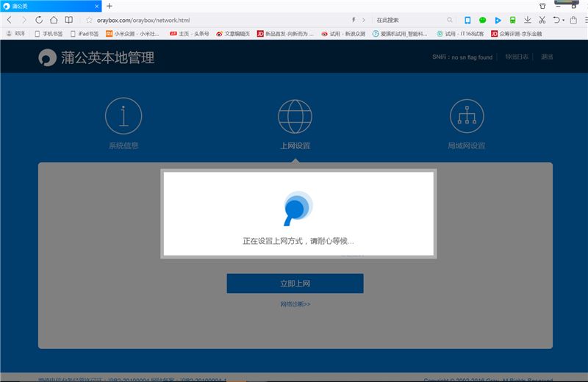Open the 手机书签 bookmark

tap(51, 34)
